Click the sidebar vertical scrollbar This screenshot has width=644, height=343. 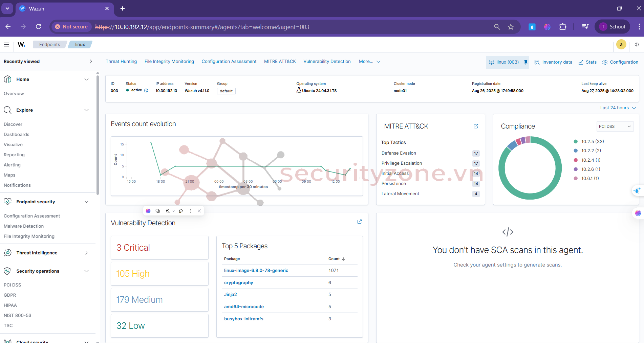98,135
